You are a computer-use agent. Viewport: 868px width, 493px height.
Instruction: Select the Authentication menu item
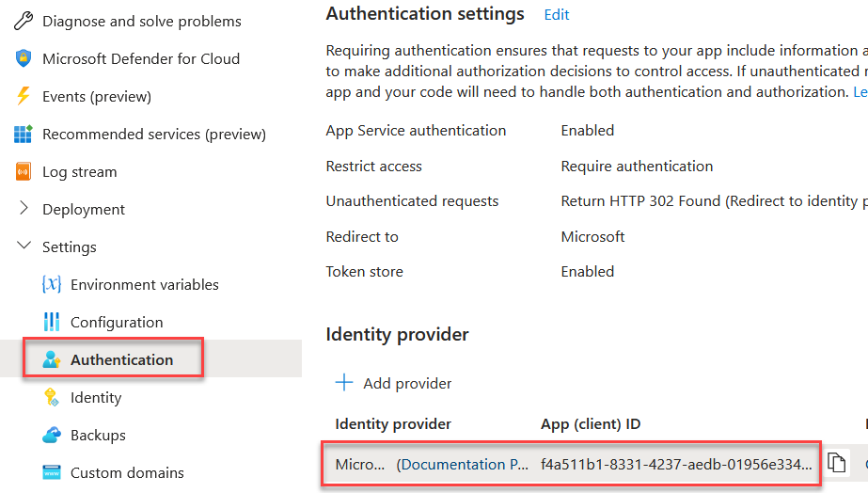coord(122,360)
